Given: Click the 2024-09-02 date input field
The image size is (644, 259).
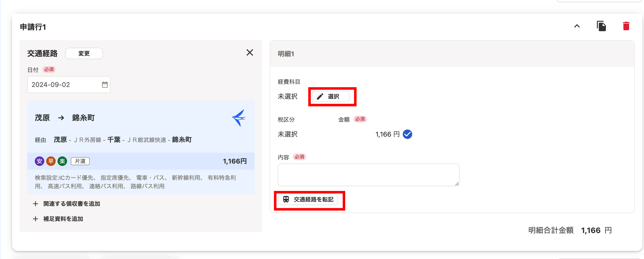Looking at the screenshot, I should [69, 85].
